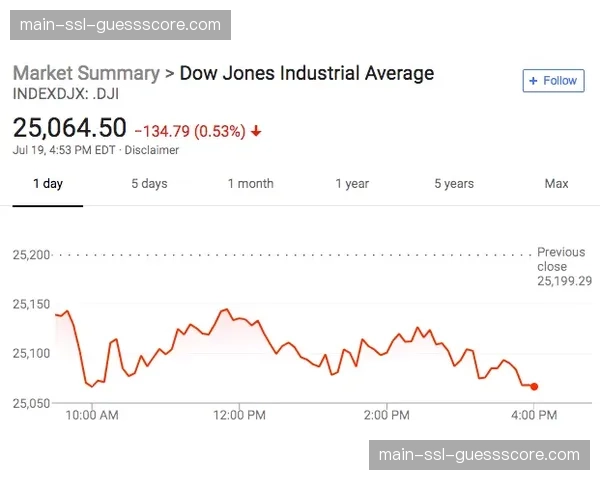
Task: Click the red down arrow icon
Action: 256,130
